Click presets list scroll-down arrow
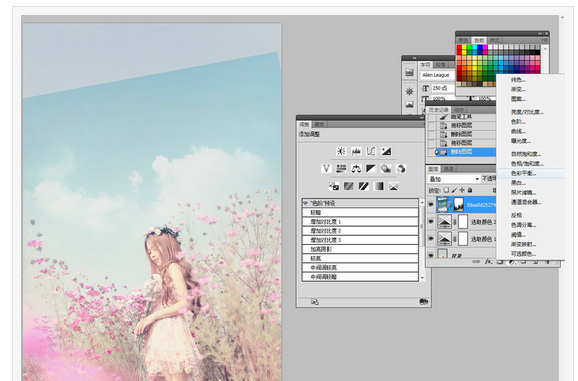This screenshot has width=578, height=381. point(422,278)
